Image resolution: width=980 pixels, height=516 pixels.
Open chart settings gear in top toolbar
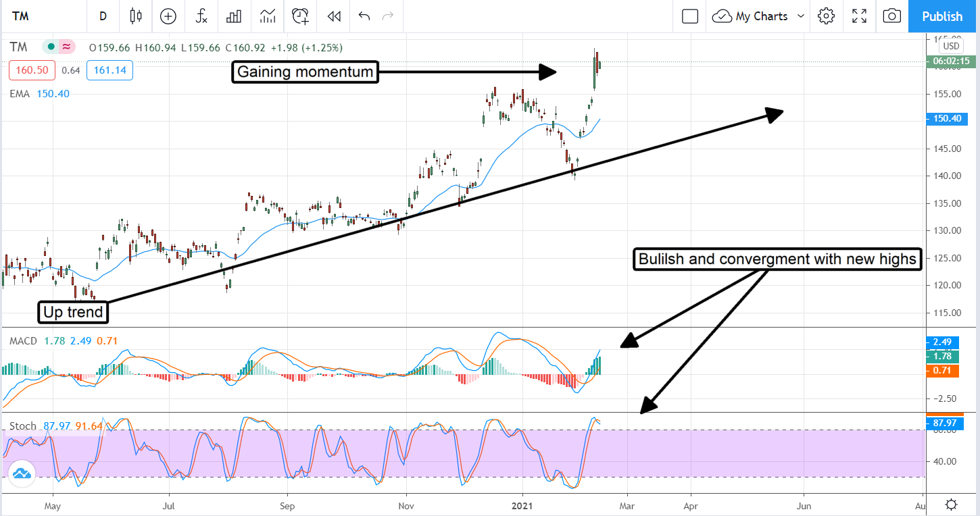point(825,16)
